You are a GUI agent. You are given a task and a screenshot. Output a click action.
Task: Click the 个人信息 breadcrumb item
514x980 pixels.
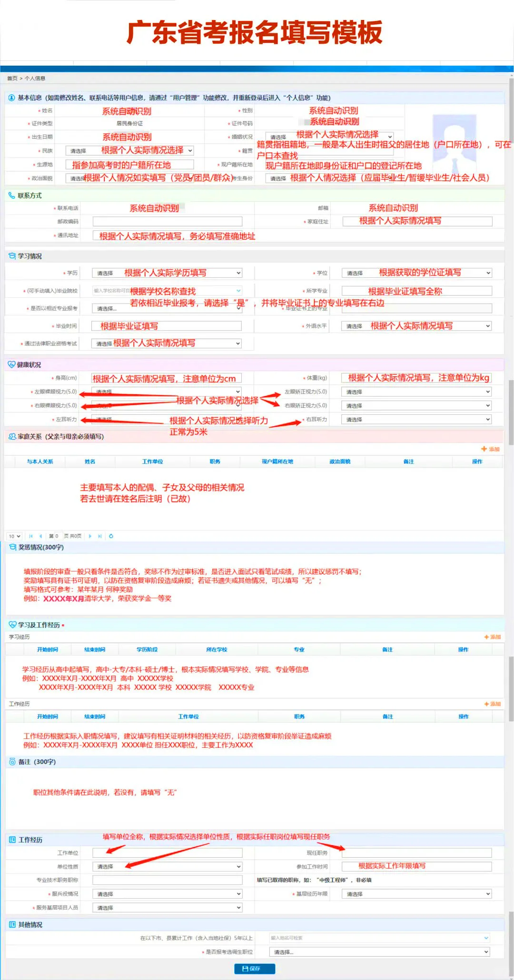point(35,78)
